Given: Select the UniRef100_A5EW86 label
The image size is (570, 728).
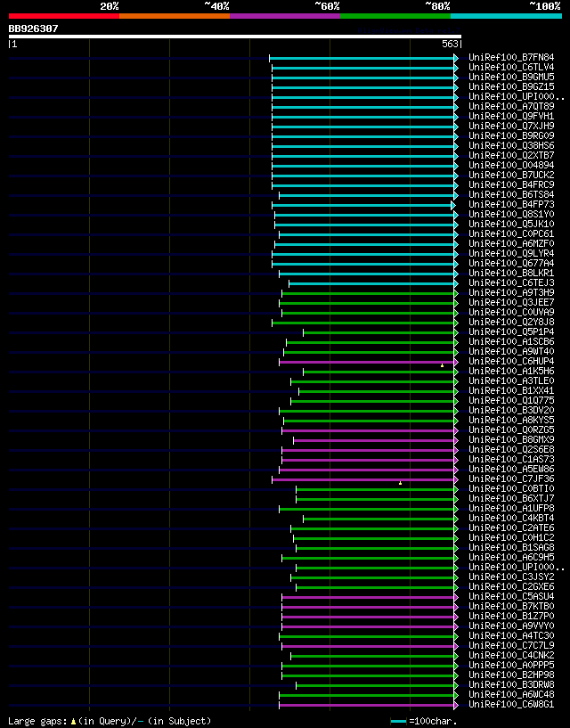Looking at the screenshot, I should (511, 469).
